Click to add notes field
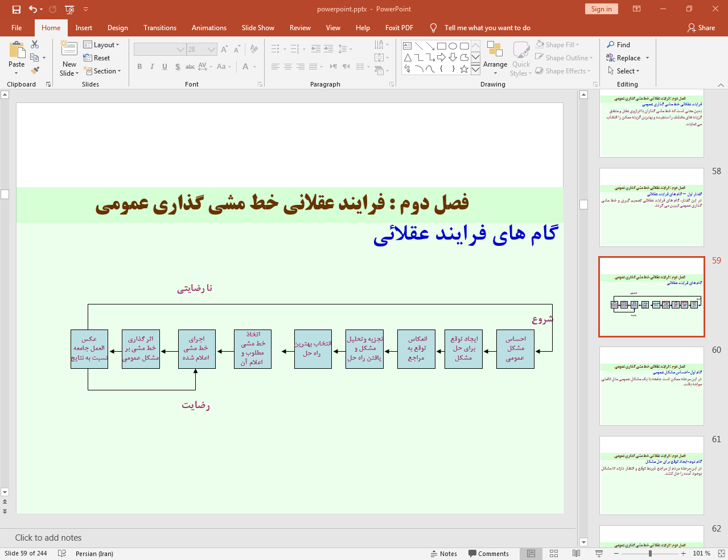The image size is (728, 560). tap(288, 538)
